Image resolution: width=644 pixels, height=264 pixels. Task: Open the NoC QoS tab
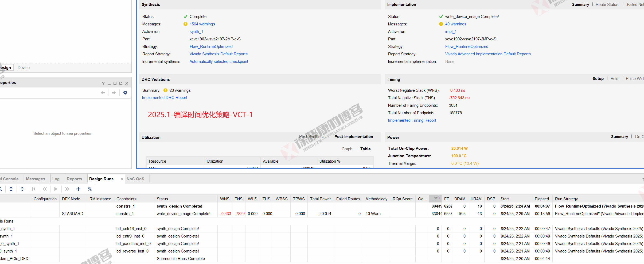point(135,179)
